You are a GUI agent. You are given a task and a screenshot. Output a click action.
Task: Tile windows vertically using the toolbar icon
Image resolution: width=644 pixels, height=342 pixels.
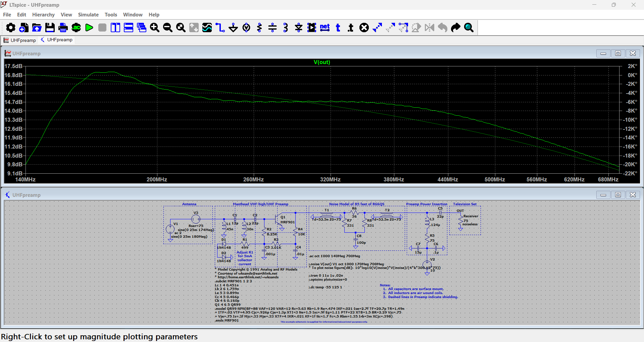[115, 27]
